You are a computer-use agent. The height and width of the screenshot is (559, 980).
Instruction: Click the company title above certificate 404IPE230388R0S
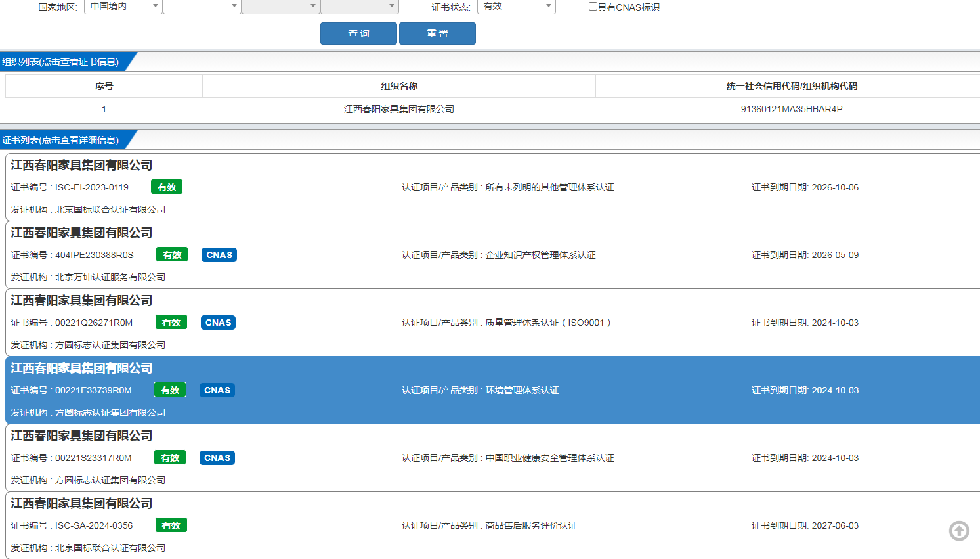tap(81, 233)
